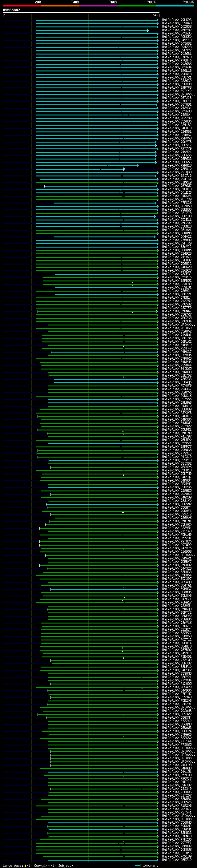Select UniRef100_B9GL18 entry
This screenshot has width=197, height=868.
[177, 71]
